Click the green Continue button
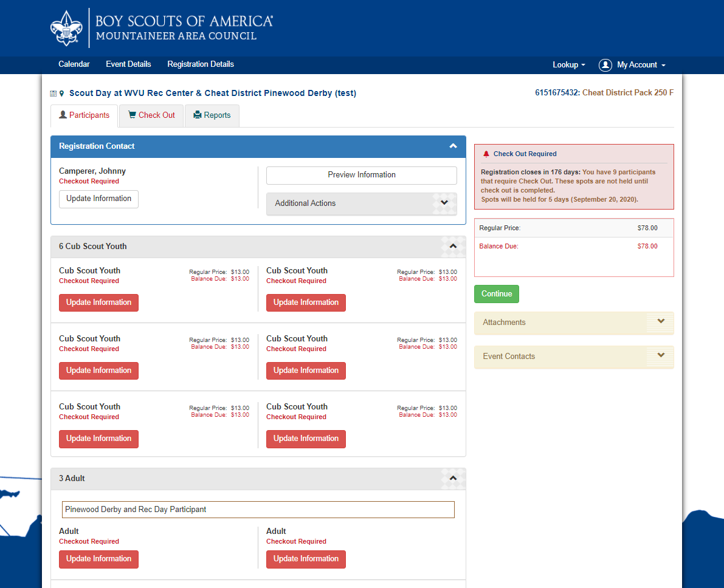Image resolution: width=724 pixels, height=588 pixels. click(497, 294)
